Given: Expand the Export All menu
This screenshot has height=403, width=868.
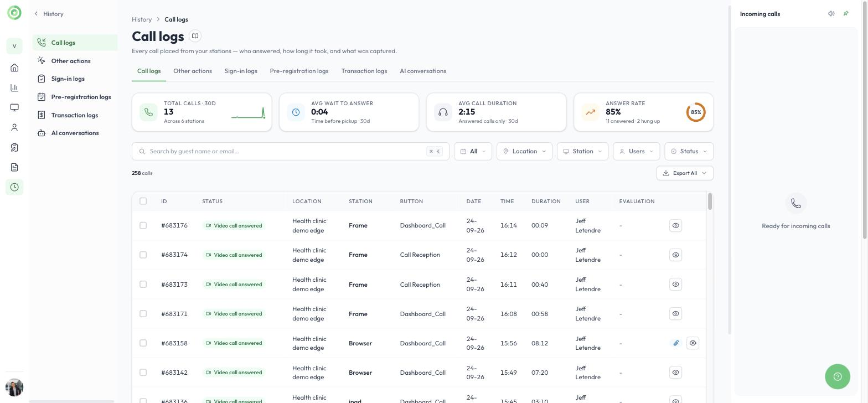Looking at the screenshot, I should click(685, 173).
